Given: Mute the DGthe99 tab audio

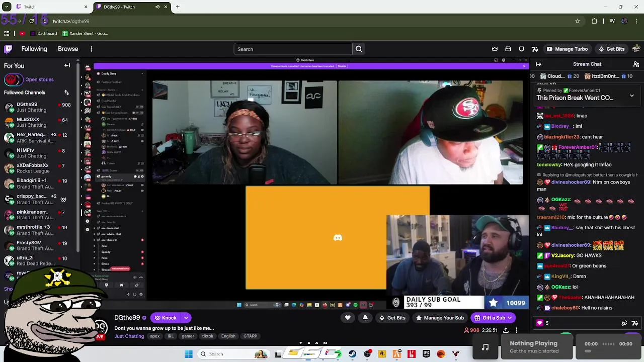Looking at the screenshot, I should [157, 7].
